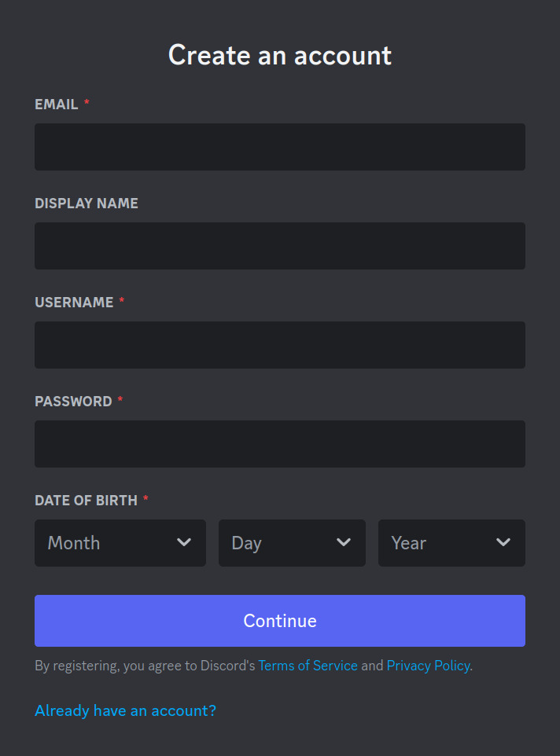This screenshot has width=560, height=756.
Task: Click the EMAIL field label
Action: click(57, 105)
